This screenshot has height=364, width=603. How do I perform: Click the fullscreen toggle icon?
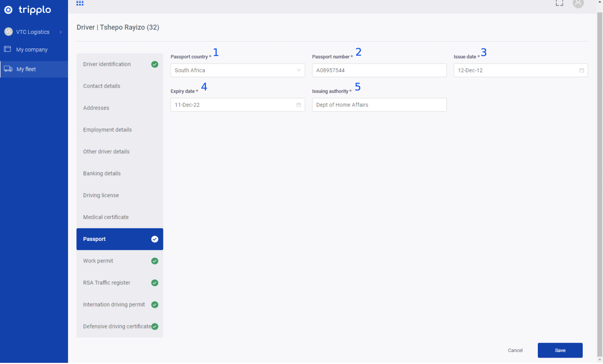click(x=559, y=3)
